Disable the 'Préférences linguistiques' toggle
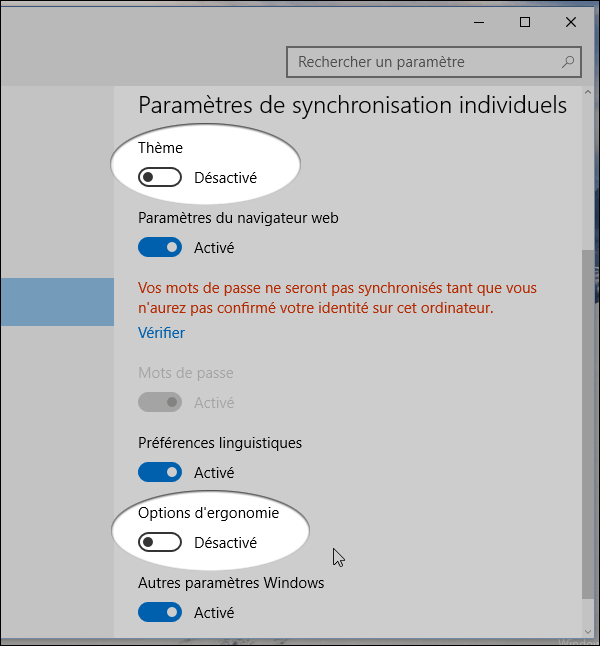This screenshot has width=600, height=646. click(160, 472)
